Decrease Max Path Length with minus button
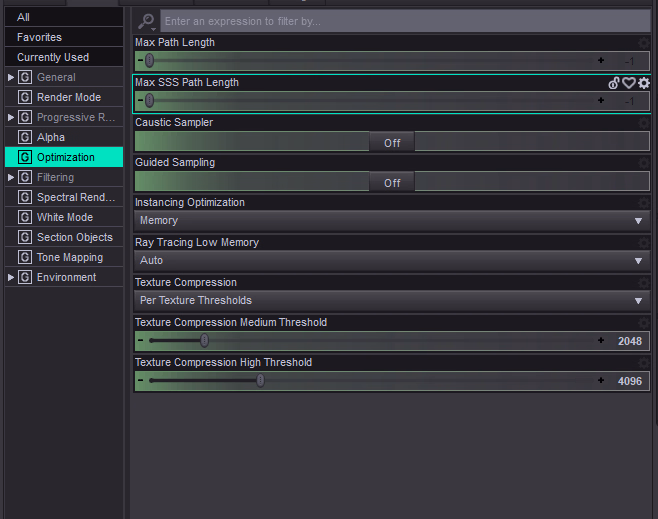The height and width of the screenshot is (519, 658). point(140,60)
